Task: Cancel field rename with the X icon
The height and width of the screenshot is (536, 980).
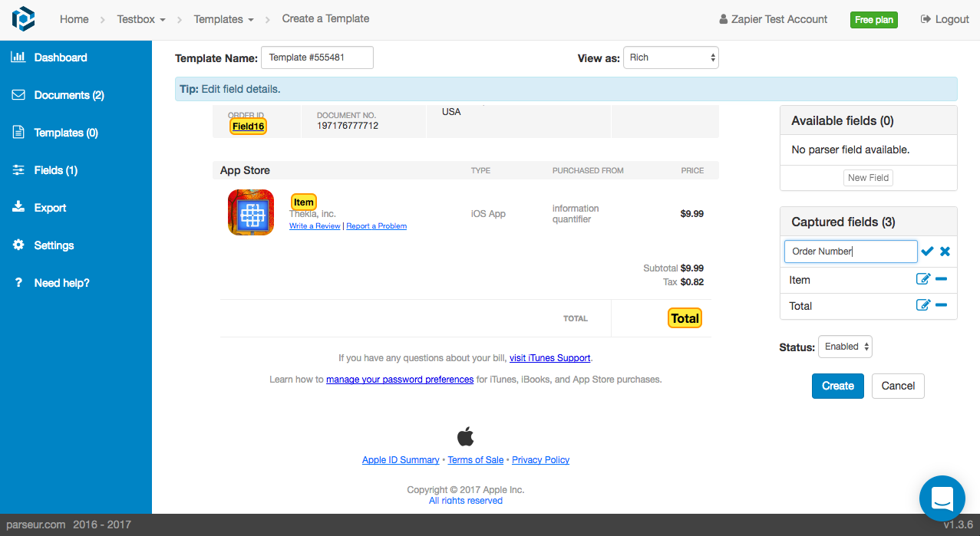Action: [x=945, y=252]
